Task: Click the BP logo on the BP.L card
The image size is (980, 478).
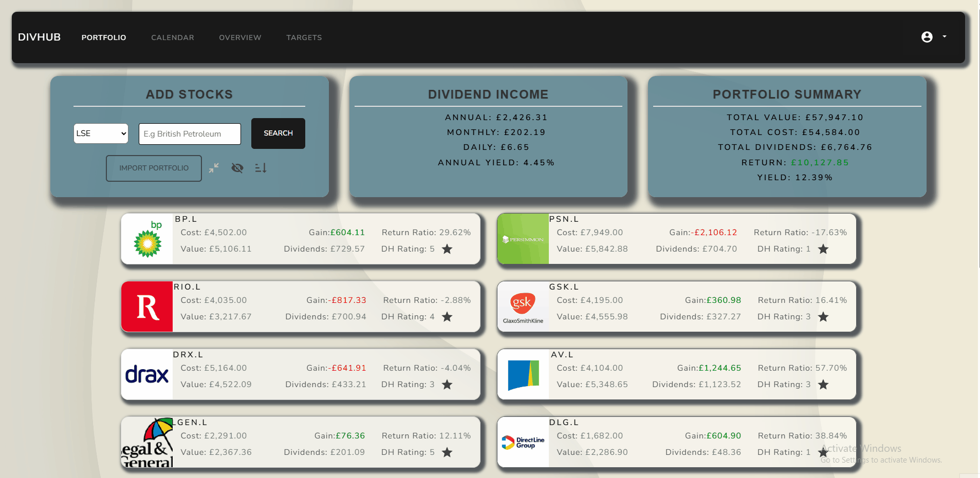Action: point(147,239)
